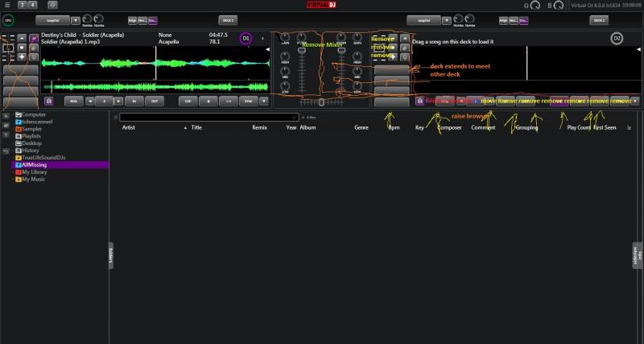Click the speech bubble button on deck 1
Viewport: 644px width, 344px height.
34,56
